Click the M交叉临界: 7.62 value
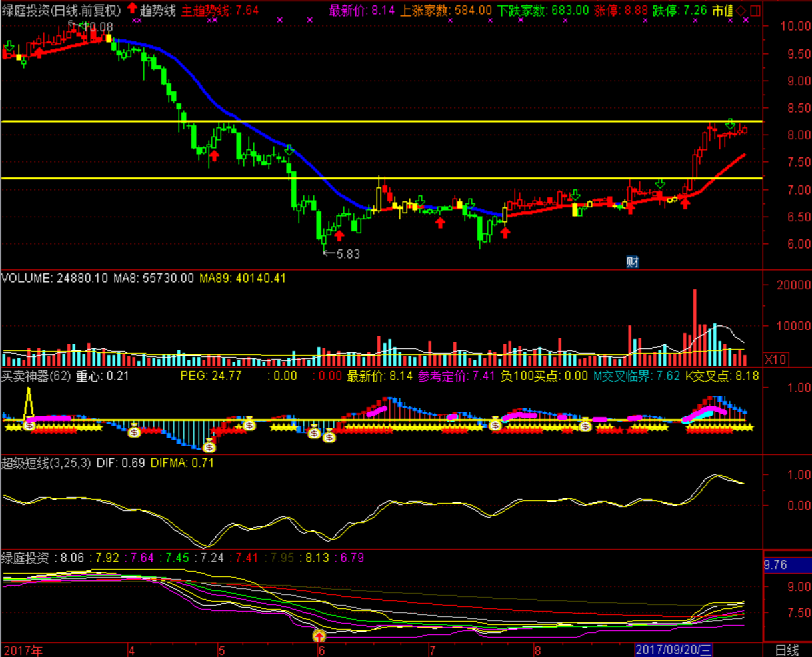 637,376
